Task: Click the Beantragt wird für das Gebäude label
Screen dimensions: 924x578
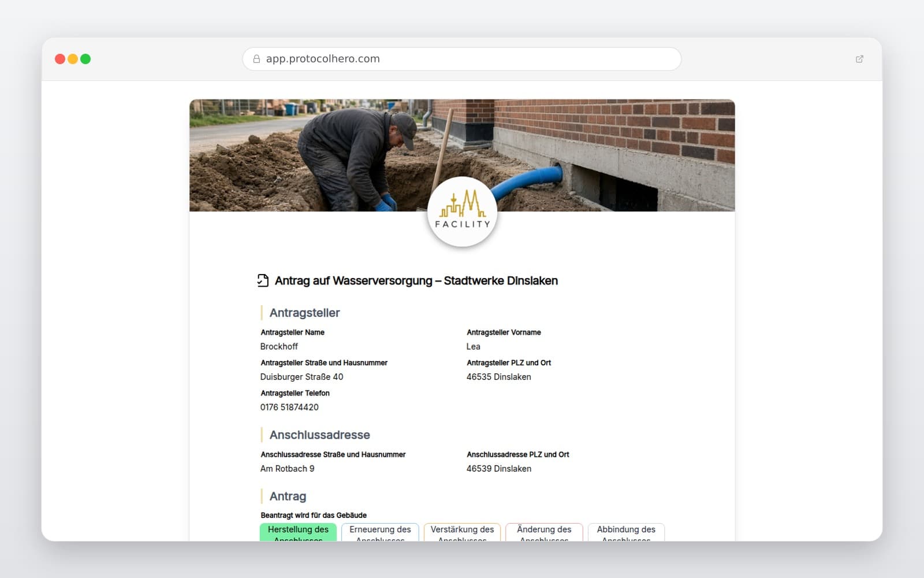Action: click(314, 515)
